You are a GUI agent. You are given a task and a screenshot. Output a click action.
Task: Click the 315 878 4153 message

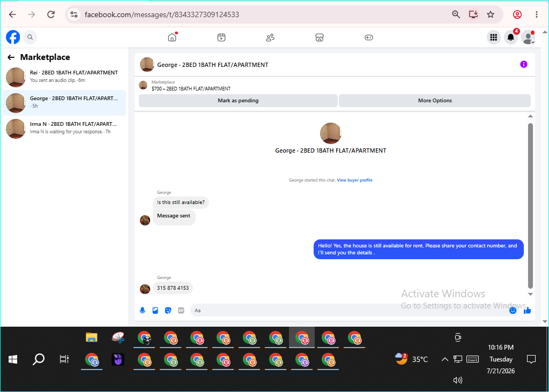point(173,288)
